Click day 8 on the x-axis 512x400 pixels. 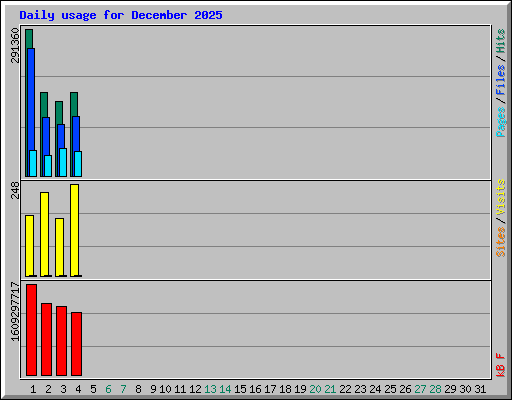tap(138, 389)
